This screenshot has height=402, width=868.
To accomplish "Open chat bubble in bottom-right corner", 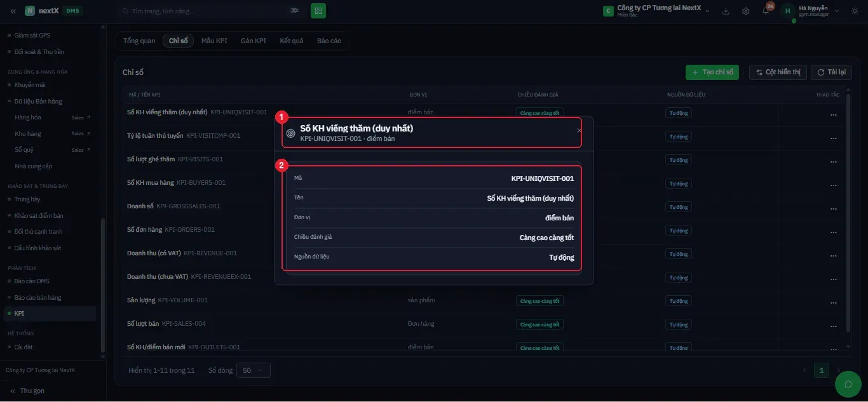I will (x=847, y=384).
